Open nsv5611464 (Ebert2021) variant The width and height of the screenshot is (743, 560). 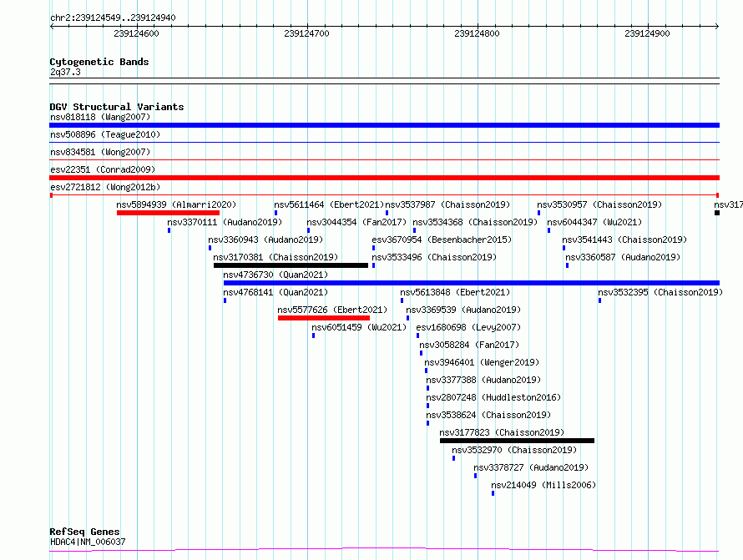329,204
